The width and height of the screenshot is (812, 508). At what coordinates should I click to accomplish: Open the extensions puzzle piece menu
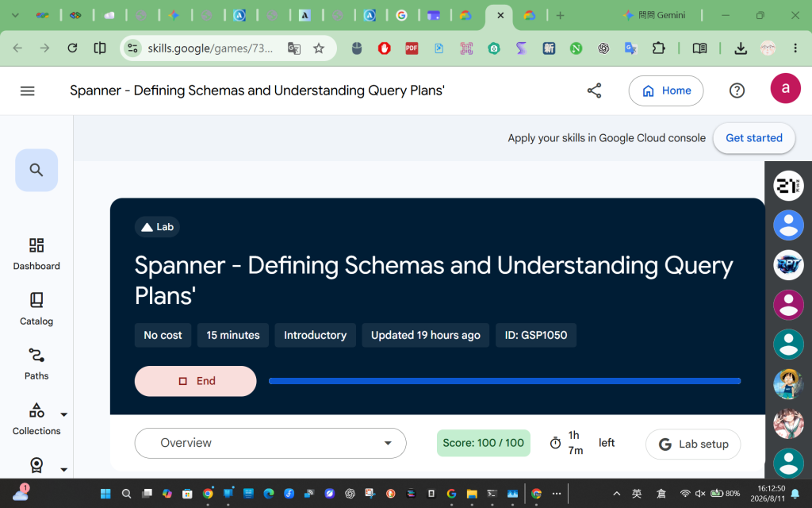click(658, 48)
